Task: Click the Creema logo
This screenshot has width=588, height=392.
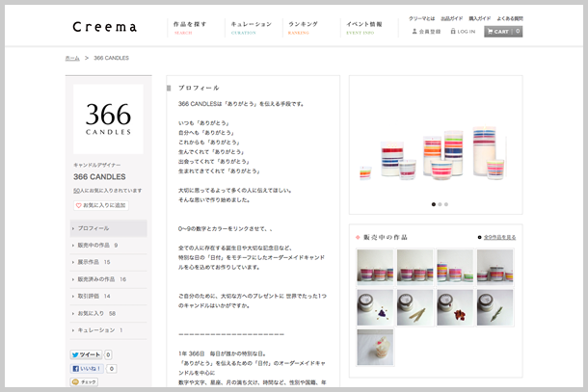Action: click(105, 27)
